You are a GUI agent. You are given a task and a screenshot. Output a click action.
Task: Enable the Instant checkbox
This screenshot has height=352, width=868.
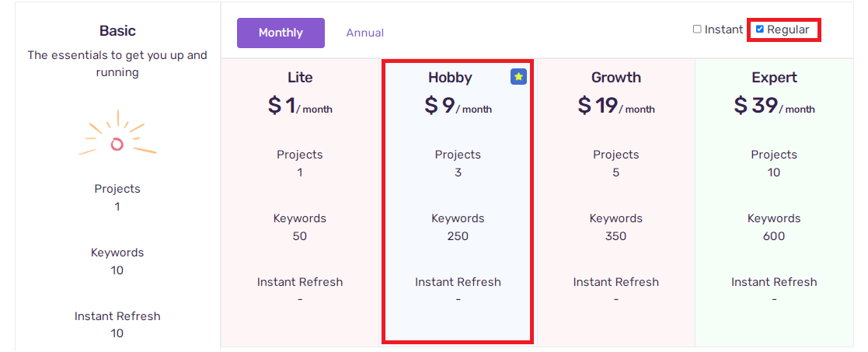point(698,30)
